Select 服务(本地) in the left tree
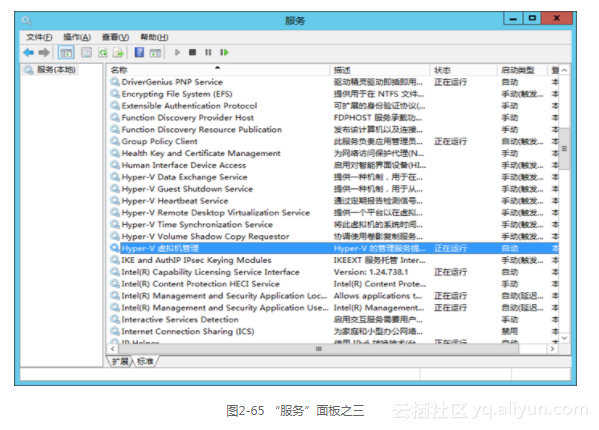The image size is (599, 430). click(56, 70)
